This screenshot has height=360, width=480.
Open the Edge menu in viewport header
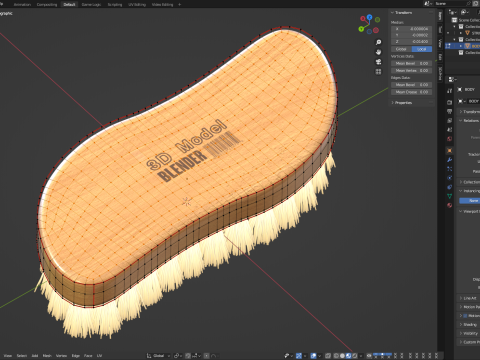coord(76,356)
